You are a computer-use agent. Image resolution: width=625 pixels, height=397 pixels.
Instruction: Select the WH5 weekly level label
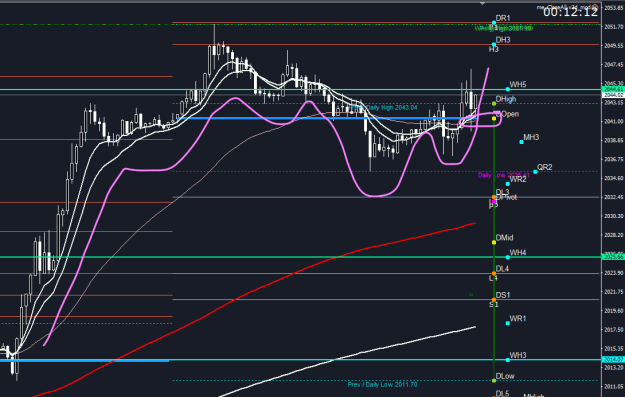518,85
